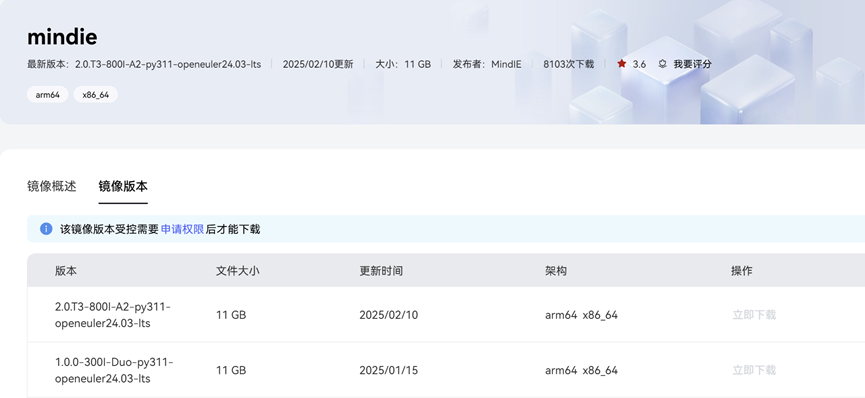Click the 操作 column header
This screenshot has width=865, height=398.
(x=742, y=271)
